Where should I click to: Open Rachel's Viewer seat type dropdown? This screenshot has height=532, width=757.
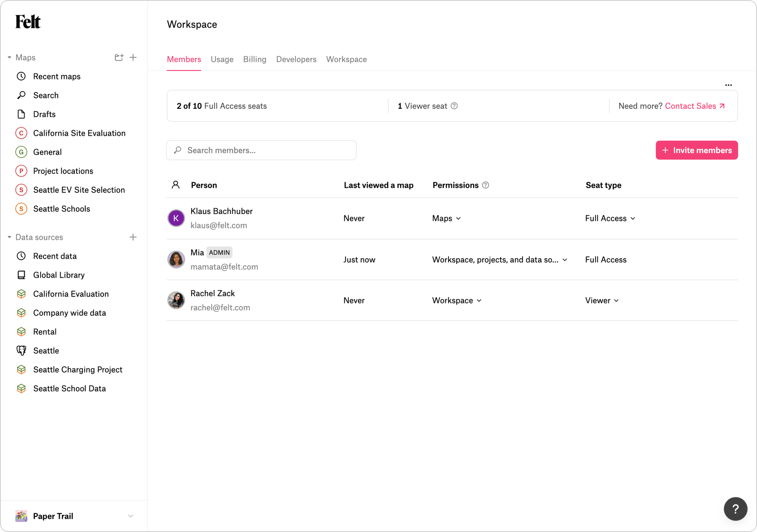pyautogui.click(x=602, y=300)
